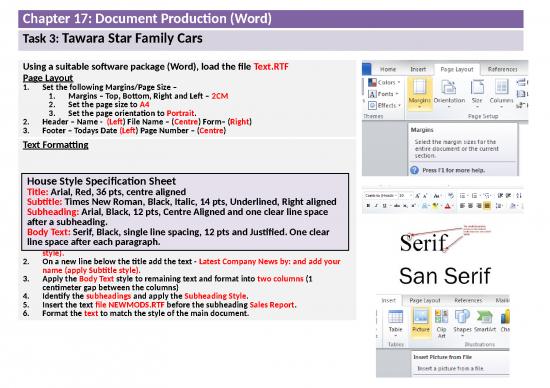Viewport: 550px width, 388px height.
Task: Click the SmartArt button
Action: pos(485,322)
